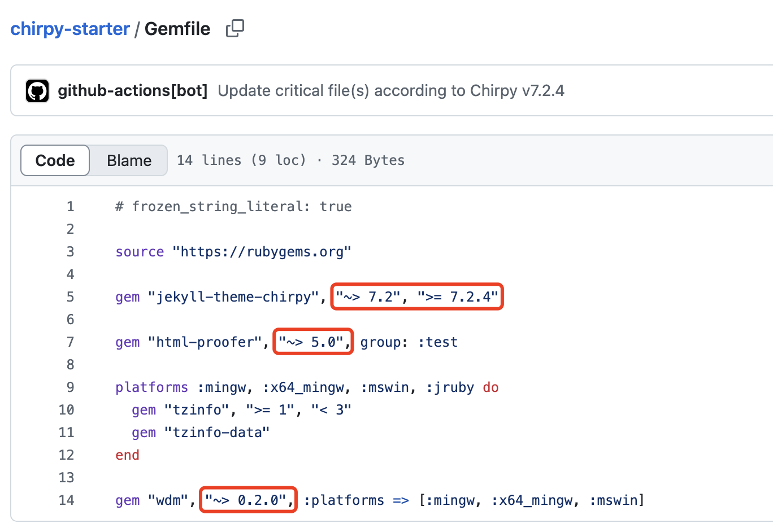Click the github-actions bot avatar icon

coord(37,91)
